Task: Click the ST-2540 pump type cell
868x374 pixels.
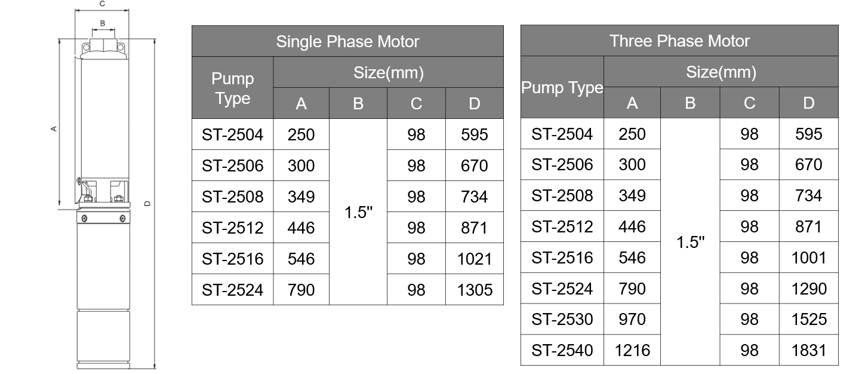Action: (562, 350)
